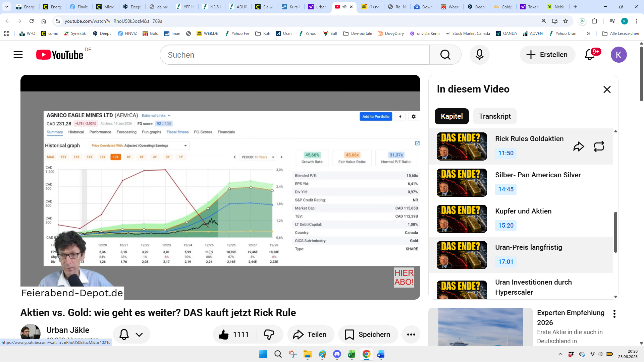The height and width of the screenshot is (362, 644).
Task: Open the browser zoom magnifier in address bar
Action: click(x=544, y=21)
